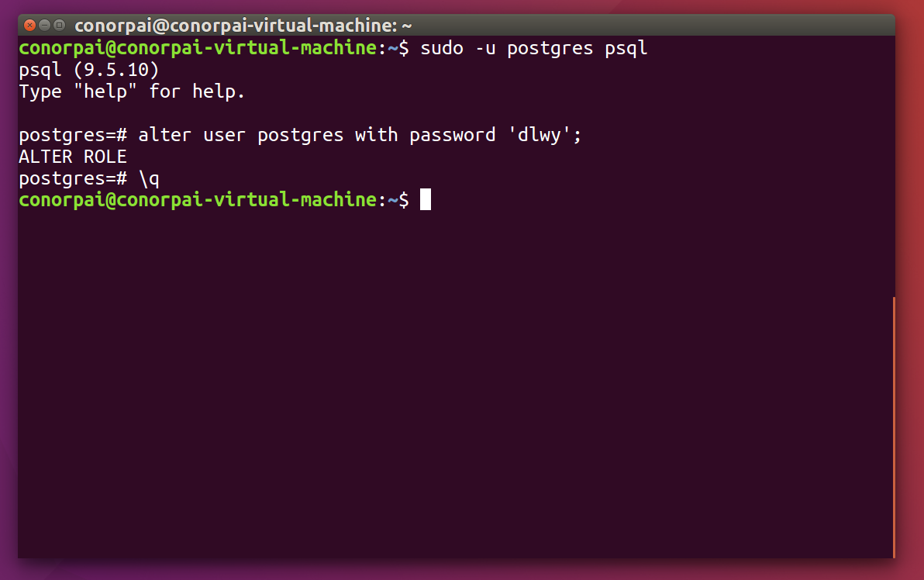
Task: Click the terminal title bar text
Action: [x=243, y=26]
